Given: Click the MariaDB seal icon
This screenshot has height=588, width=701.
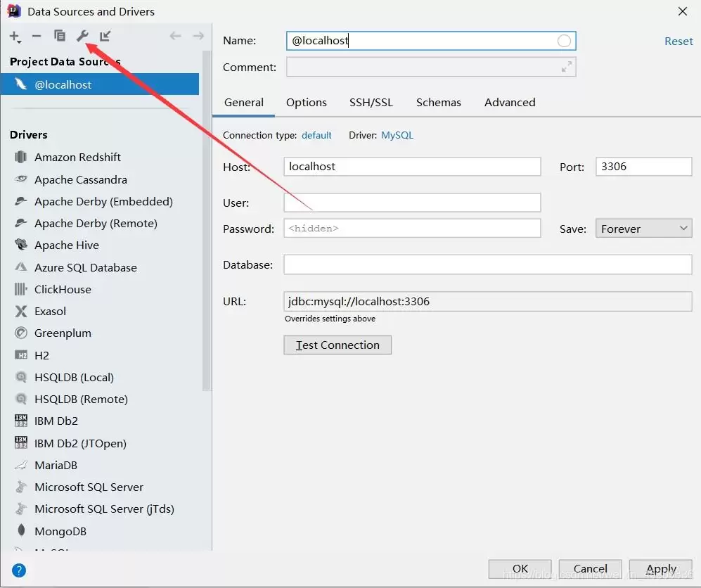Looking at the screenshot, I should click(x=20, y=465).
